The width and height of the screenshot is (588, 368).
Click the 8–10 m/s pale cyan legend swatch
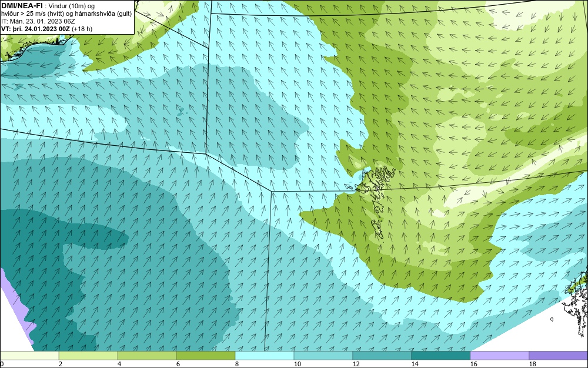tap(265, 355)
